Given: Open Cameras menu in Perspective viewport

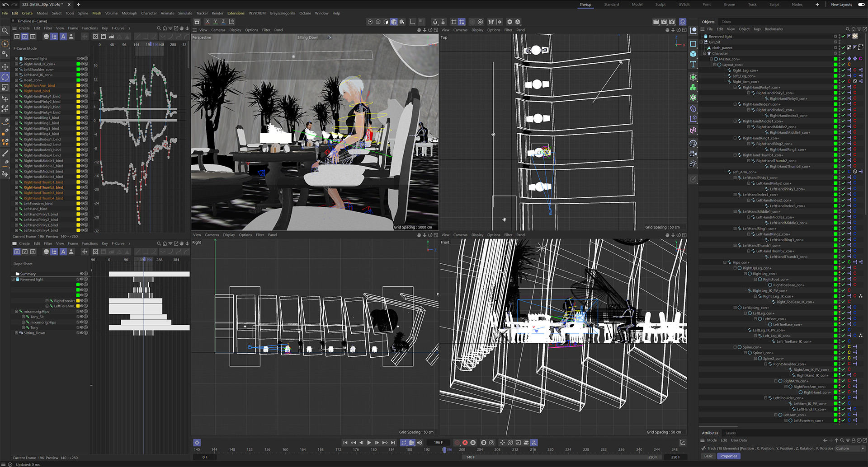Looking at the screenshot, I should pos(218,30).
